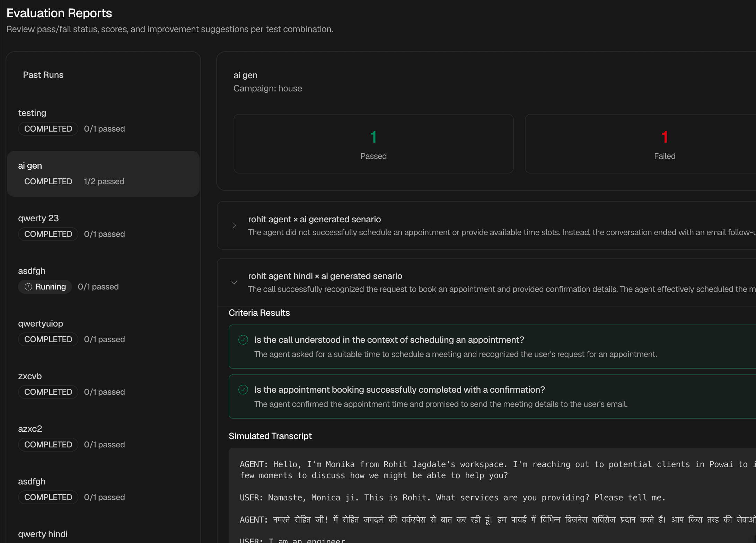
Task: Click the Passed count card
Action: [373, 144]
